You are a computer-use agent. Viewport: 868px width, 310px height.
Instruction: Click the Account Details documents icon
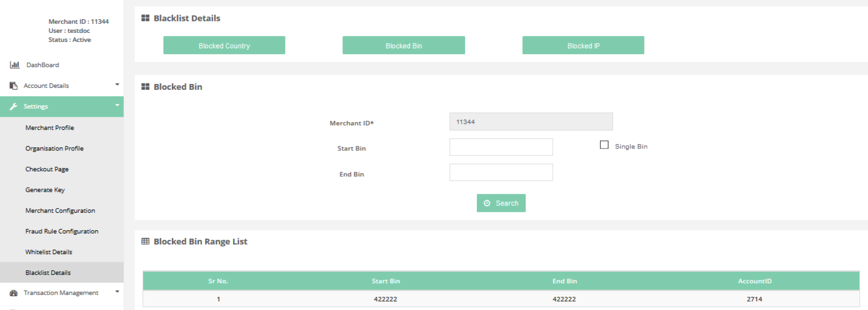14,86
